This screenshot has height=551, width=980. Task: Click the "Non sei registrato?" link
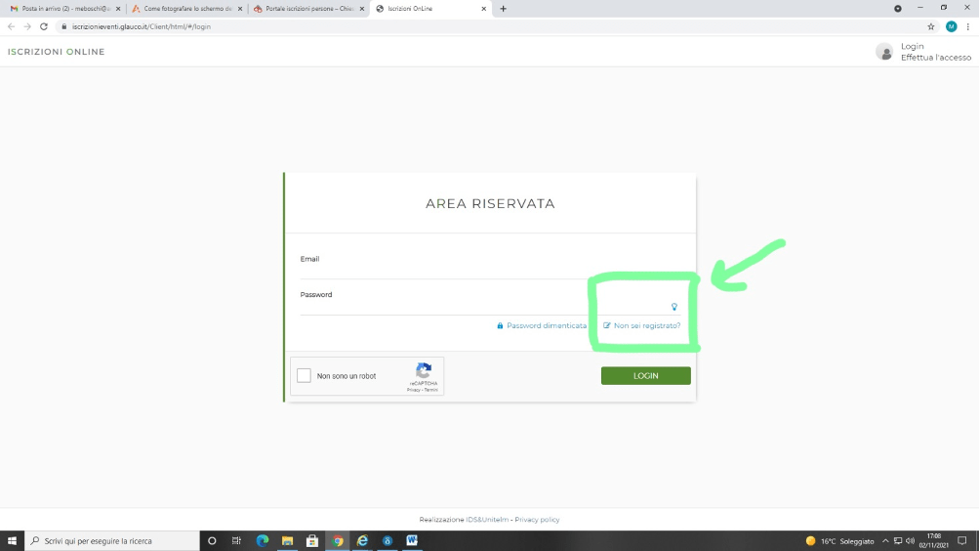coord(646,325)
